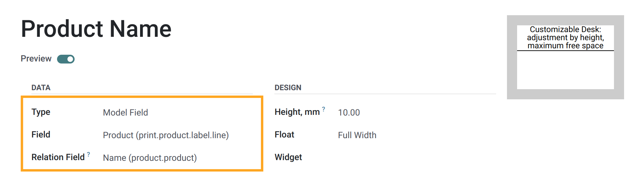644x177 pixels.
Task: Click the DESIGN section header
Action: (288, 88)
